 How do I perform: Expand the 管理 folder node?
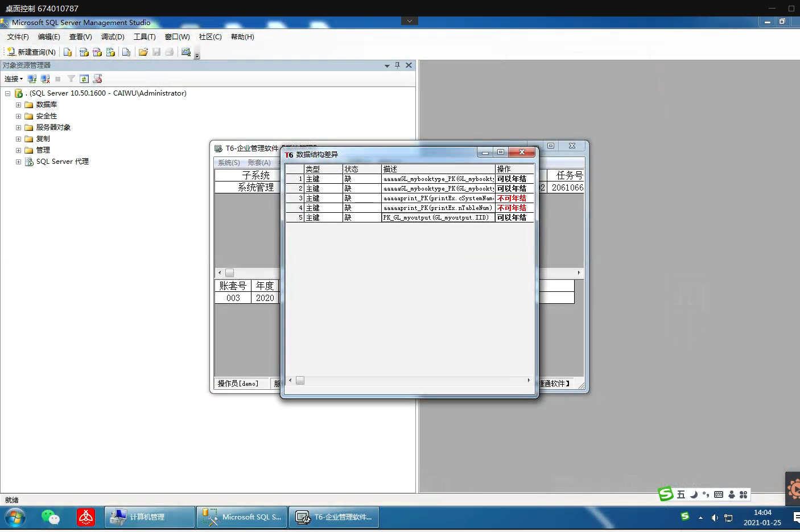[x=18, y=150]
